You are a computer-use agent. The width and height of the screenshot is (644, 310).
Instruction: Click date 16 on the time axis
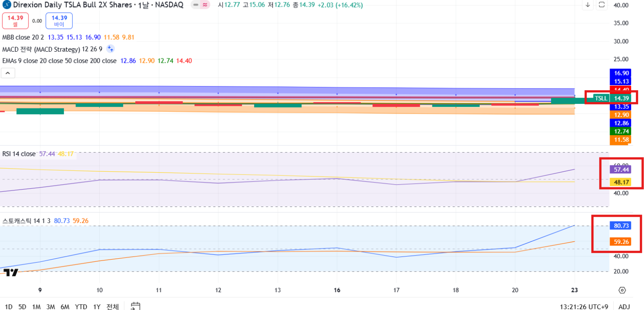pos(337,290)
